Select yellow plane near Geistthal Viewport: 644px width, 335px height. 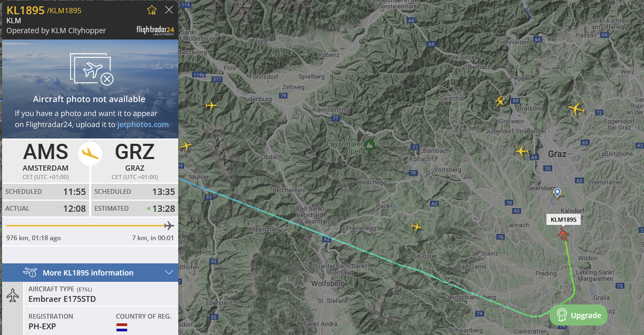[x=500, y=101]
